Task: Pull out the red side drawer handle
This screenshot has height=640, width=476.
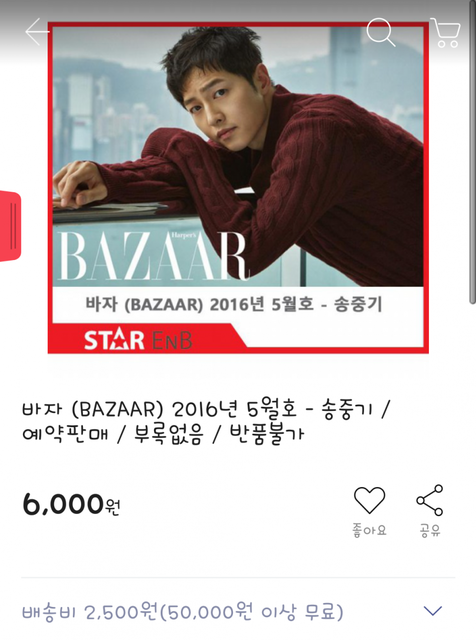Action: 10,226
